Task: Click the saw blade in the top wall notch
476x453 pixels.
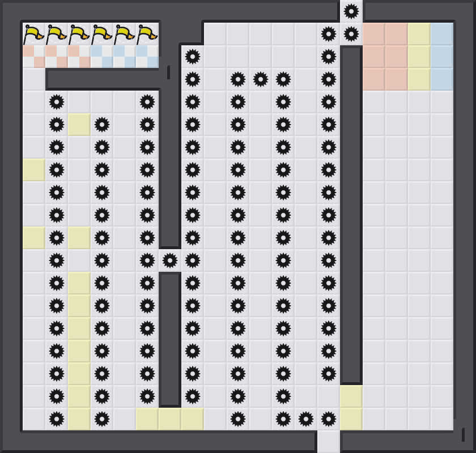Action: (x=351, y=11)
